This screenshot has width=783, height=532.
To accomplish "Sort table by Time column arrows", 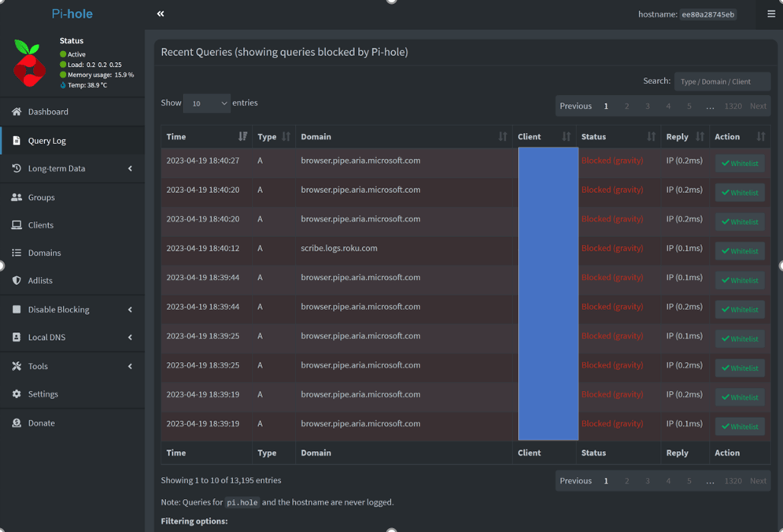I will point(242,137).
